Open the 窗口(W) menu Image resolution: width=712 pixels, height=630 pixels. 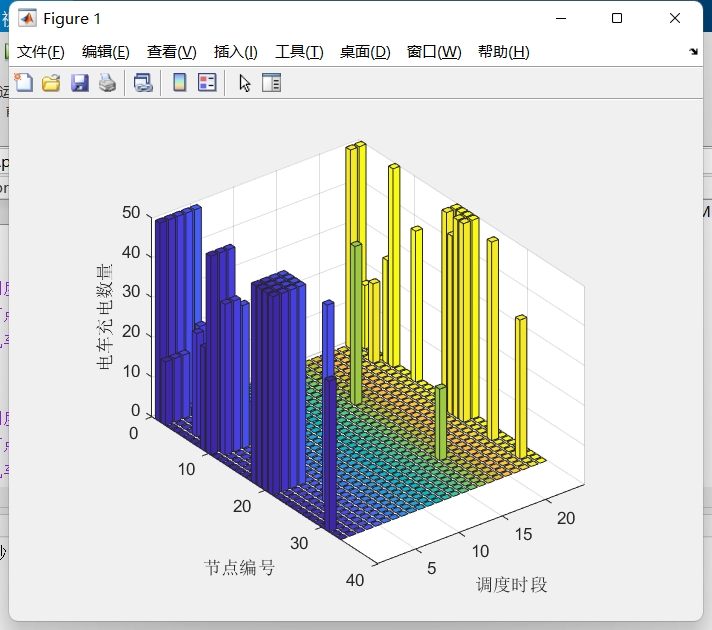point(434,52)
